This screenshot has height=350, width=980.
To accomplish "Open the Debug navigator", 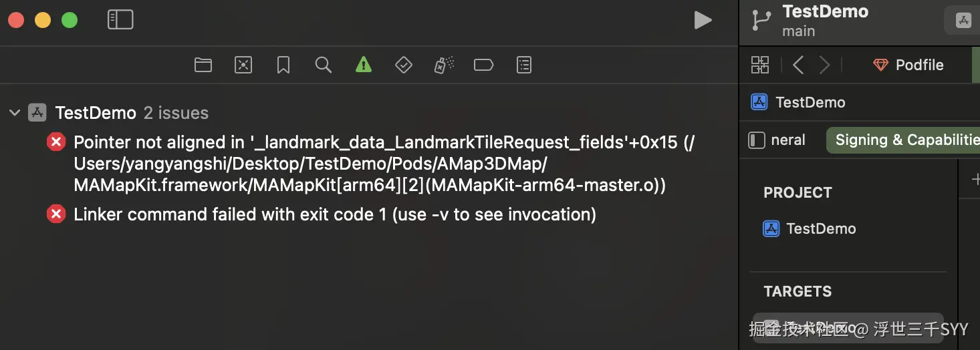I will [444, 65].
